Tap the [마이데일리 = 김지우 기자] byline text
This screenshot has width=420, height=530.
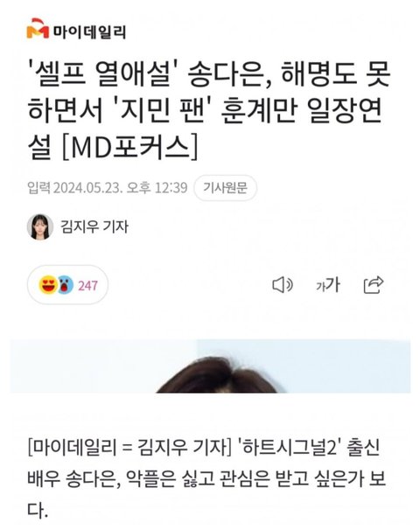[x=129, y=448]
